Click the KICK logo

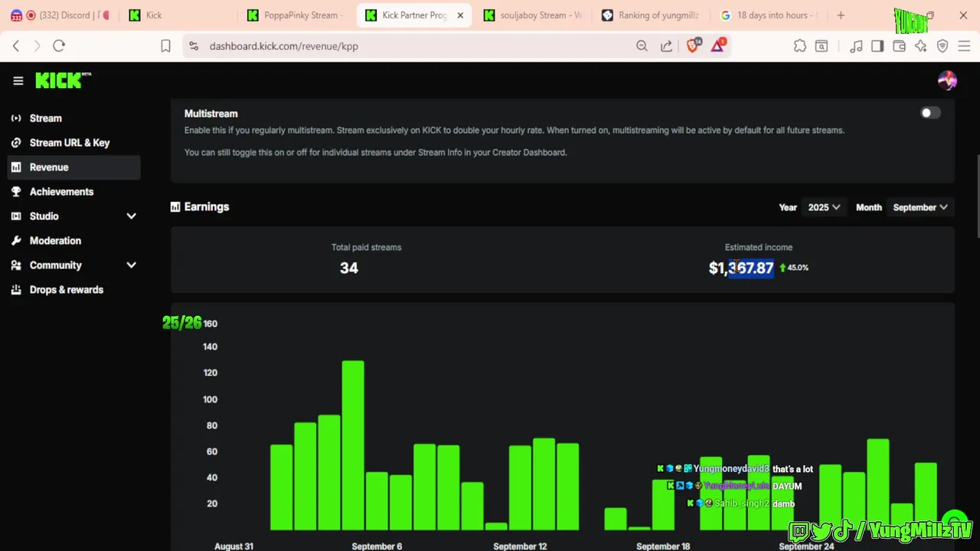click(63, 80)
